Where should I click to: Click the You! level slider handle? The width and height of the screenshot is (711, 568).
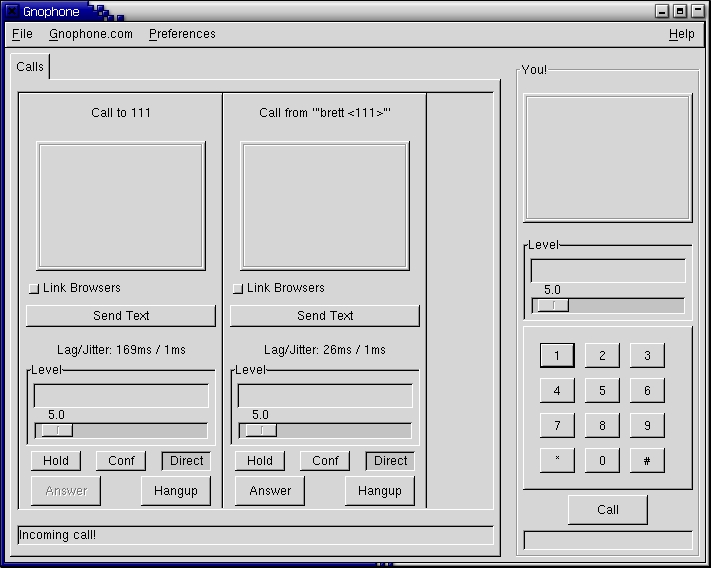[553, 306]
